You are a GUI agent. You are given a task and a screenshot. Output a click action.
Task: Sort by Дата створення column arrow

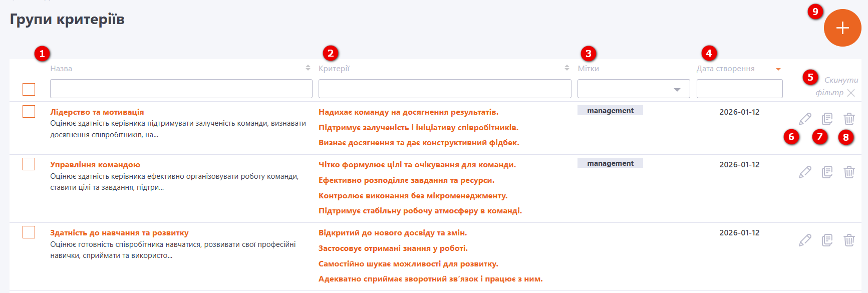778,69
